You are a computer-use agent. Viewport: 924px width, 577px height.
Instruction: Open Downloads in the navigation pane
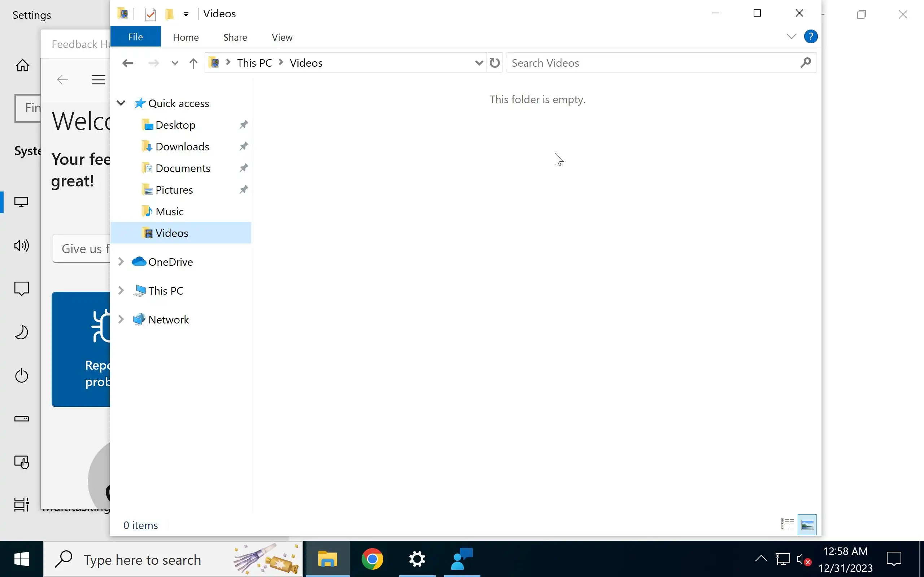click(182, 146)
